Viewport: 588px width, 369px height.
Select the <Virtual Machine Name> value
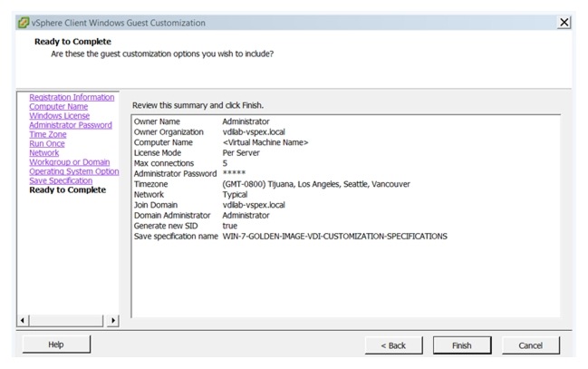coord(265,142)
